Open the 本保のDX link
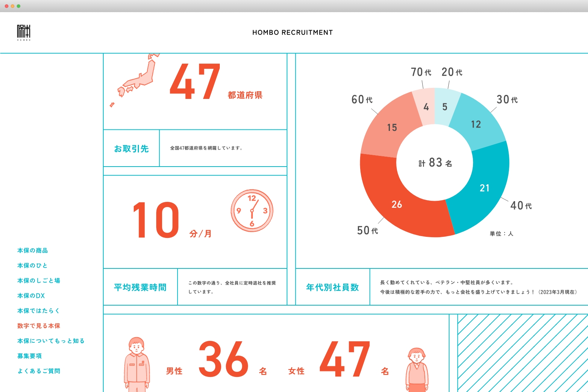The image size is (588, 392). [x=31, y=296]
